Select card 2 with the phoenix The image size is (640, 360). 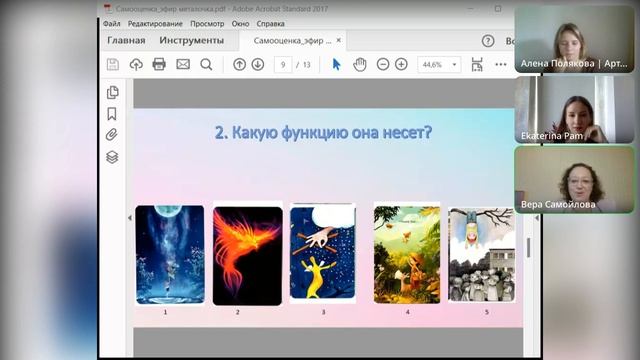tap(247, 256)
